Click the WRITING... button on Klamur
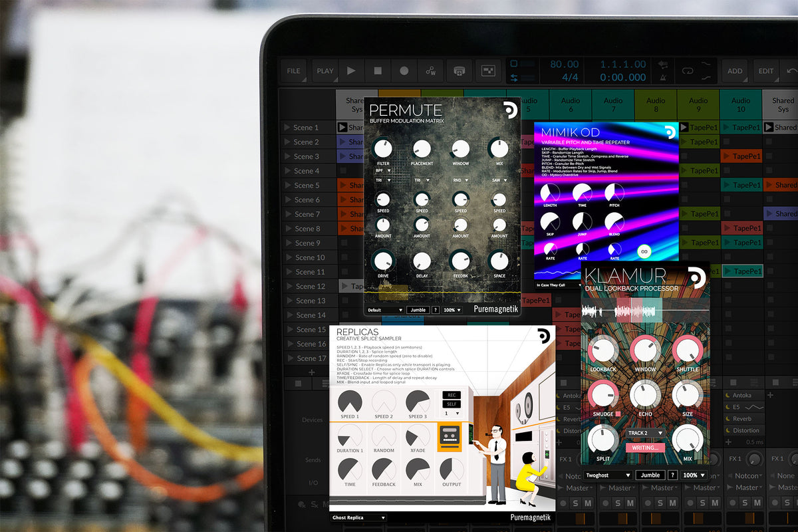 645,447
